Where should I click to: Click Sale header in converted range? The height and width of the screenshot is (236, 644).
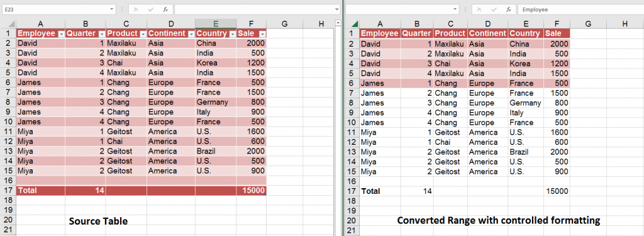coord(557,33)
